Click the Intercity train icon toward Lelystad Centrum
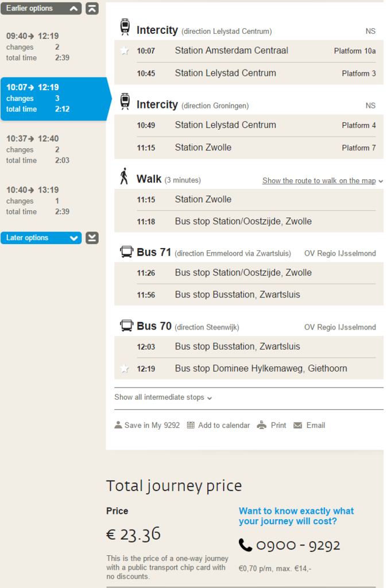 125,28
